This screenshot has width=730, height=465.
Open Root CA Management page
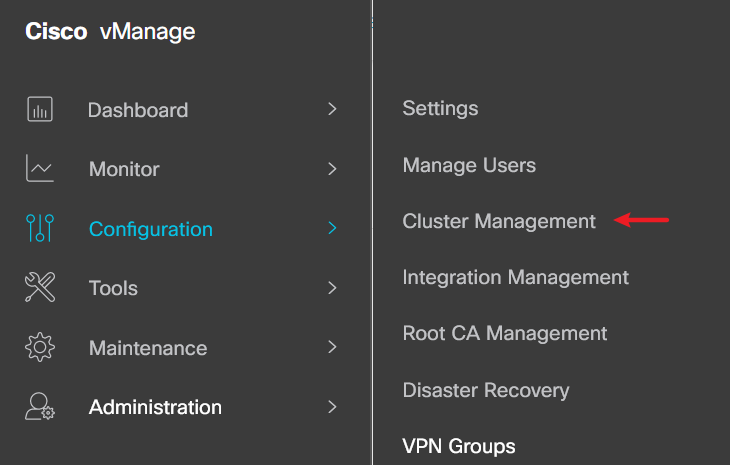(505, 333)
